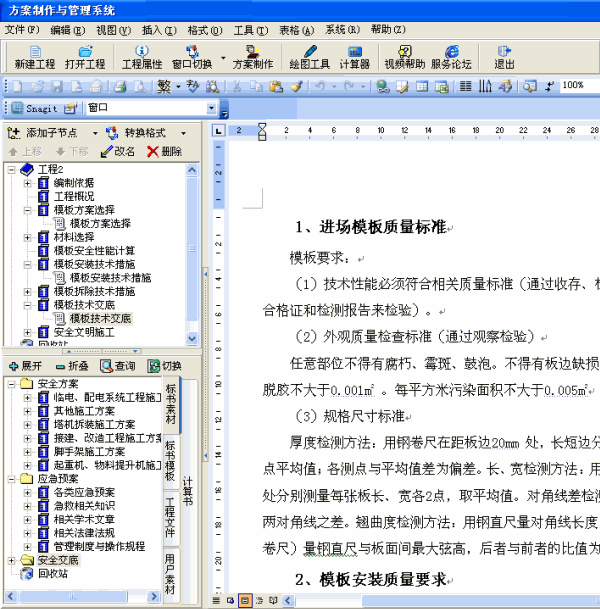600x609 pixels.
Task: Toggle the ruler tab-type L button
Action: coord(219,131)
